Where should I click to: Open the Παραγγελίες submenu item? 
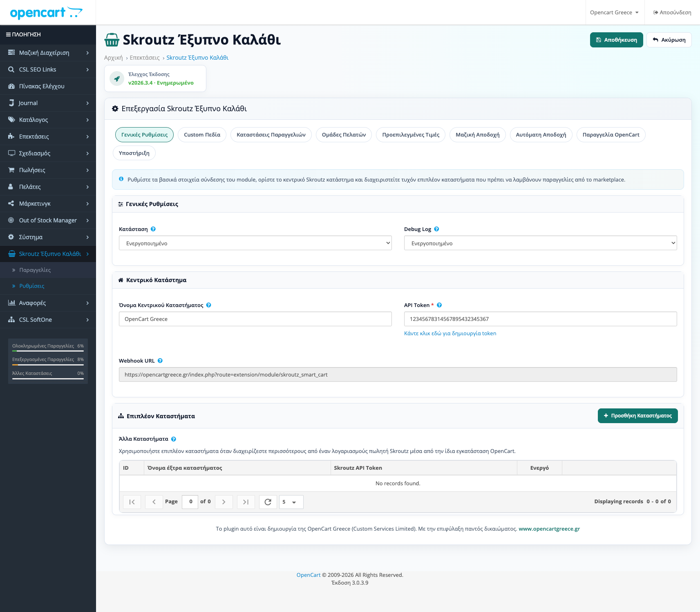(x=48, y=270)
